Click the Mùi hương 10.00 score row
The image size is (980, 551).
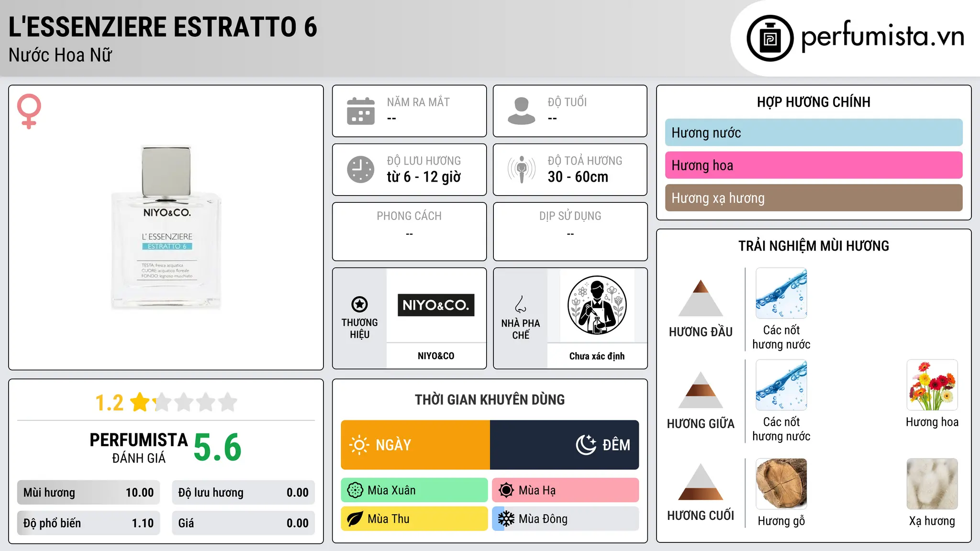tap(89, 492)
